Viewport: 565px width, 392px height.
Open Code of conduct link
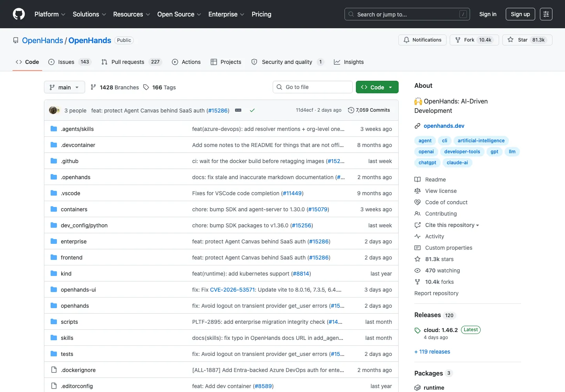[446, 202]
